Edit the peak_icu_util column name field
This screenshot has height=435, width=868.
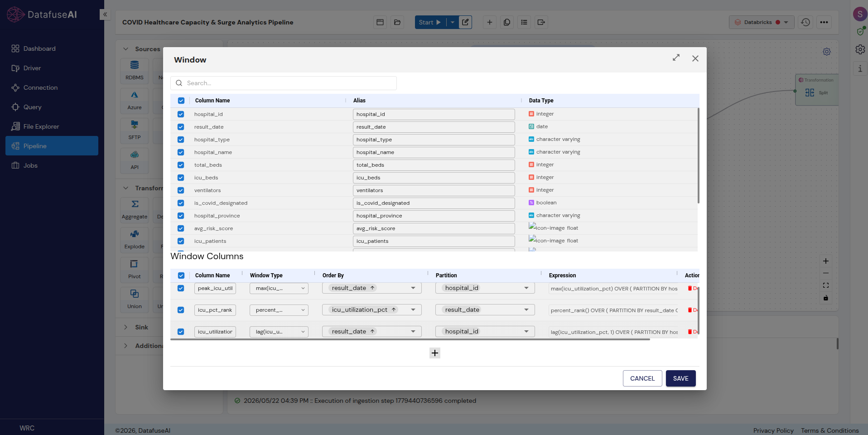tap(215, 288)
